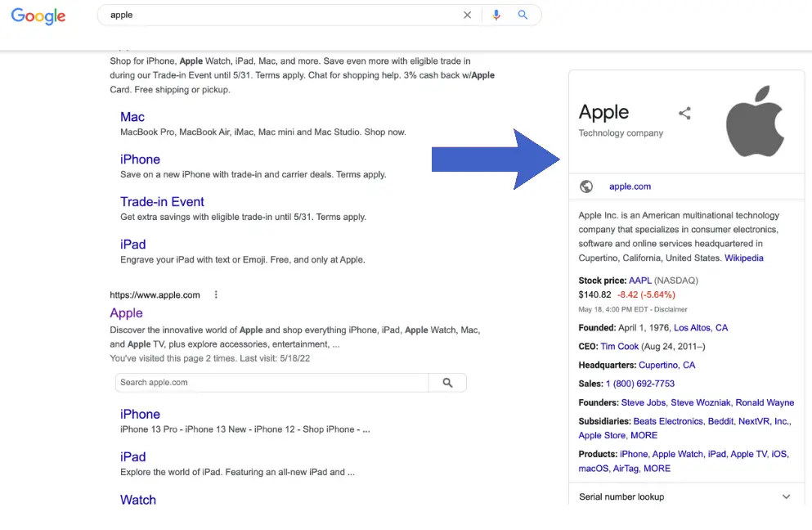Screen dimensions: 812x530
Task: Open the purple Apple result title
Action: tap(127, 313)
